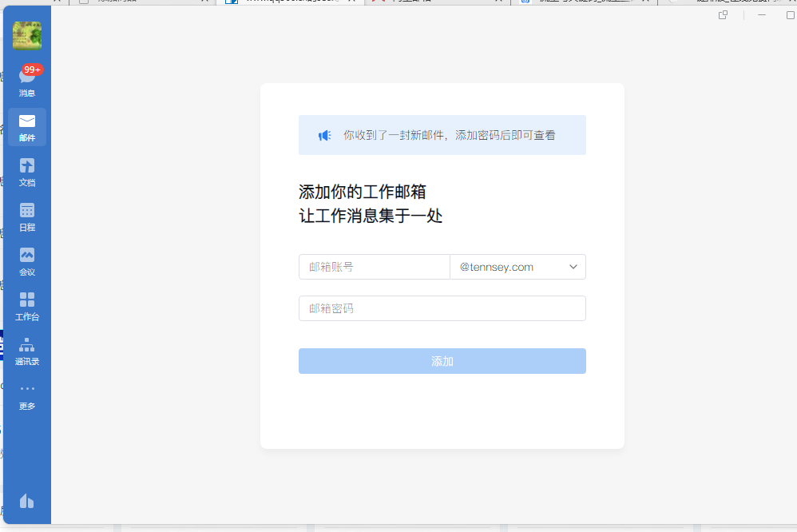Click into the 邮箱账号 account field
This screenshot has height=532, width=797.
coord(374,267)
